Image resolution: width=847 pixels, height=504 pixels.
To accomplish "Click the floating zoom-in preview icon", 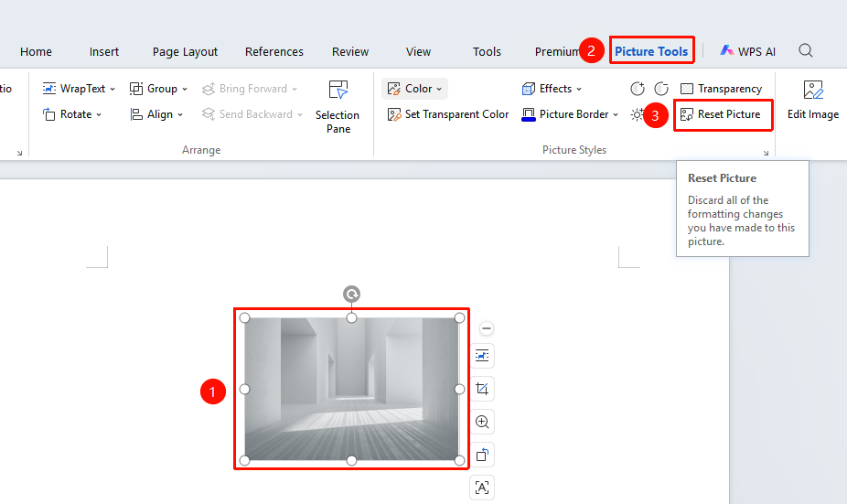I will pos(482,422).
